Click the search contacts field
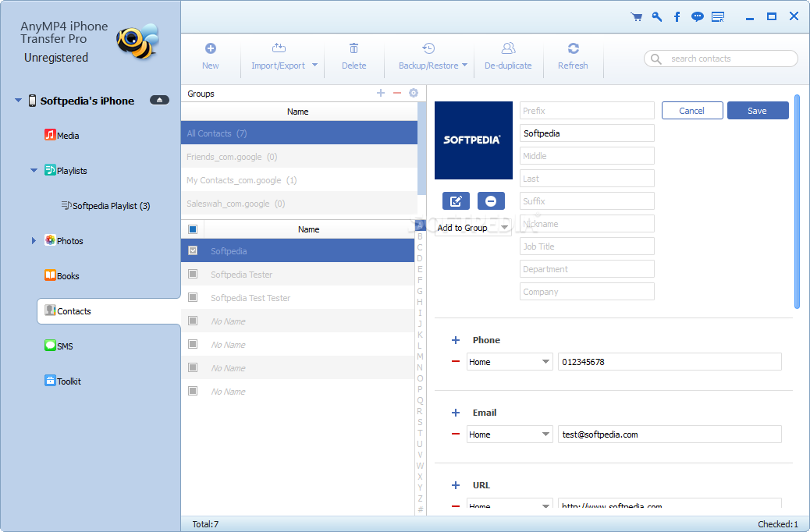The width and height of the screenshot is (810, 532). [x=721, y=59]
